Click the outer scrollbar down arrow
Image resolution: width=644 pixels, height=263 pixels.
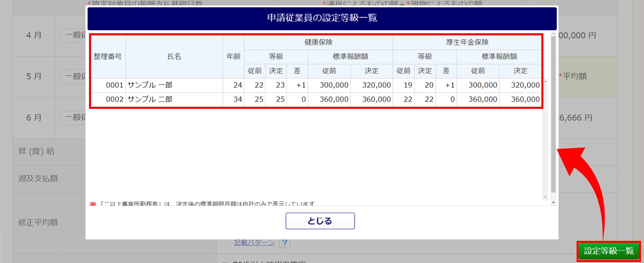[553, 202]
